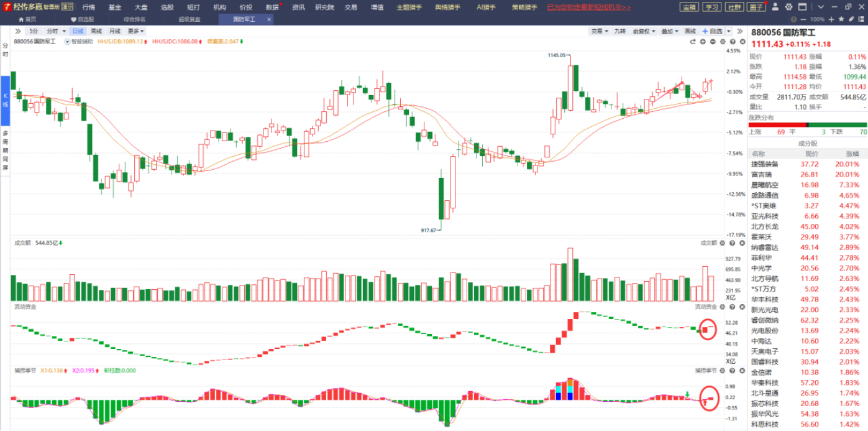This screenshot has width=868, height=431.
Task: Select stock row 富吉瑞
Action: [808, 175]
